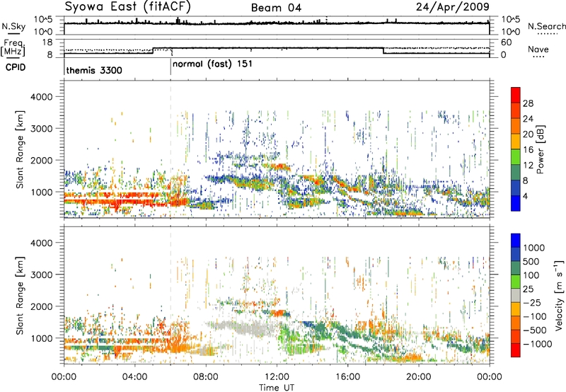Click the date '24/Apr/2009'
Viewport: 566px width, 392px height.
[453, 7]
